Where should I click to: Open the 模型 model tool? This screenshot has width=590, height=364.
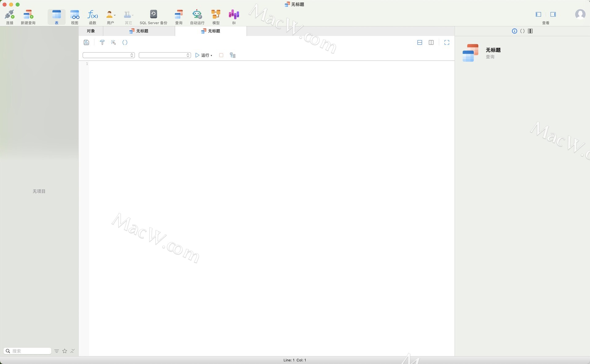coord(216,17)
